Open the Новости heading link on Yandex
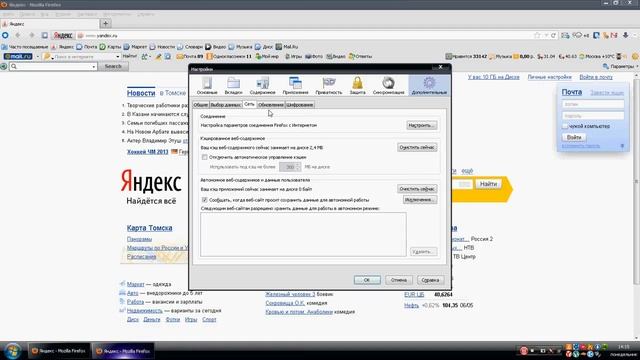This screenshot has width=640, height=360. (x=141, y=93)
